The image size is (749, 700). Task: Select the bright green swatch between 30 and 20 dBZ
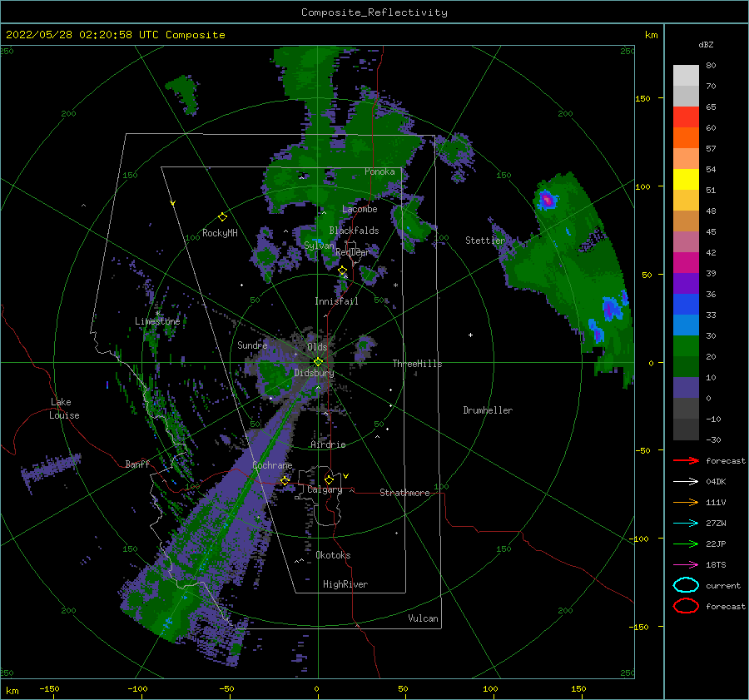pos(686,345)
